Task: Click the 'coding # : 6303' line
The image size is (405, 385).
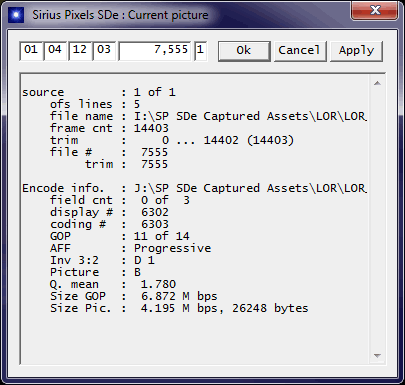Action: pos(109,224)
